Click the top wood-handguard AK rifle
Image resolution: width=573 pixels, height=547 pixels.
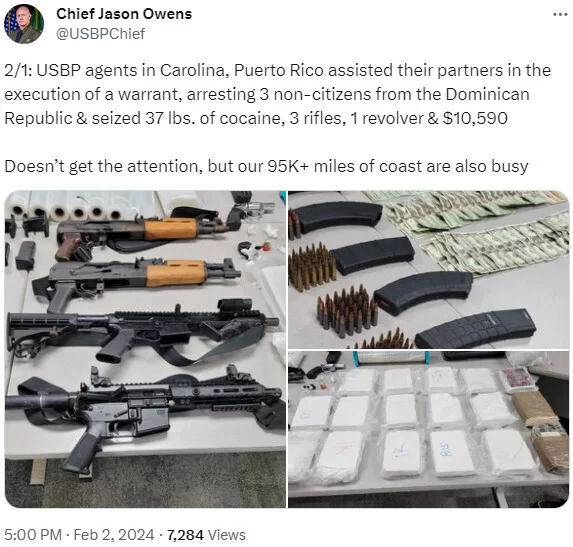[x=143, y=232]
